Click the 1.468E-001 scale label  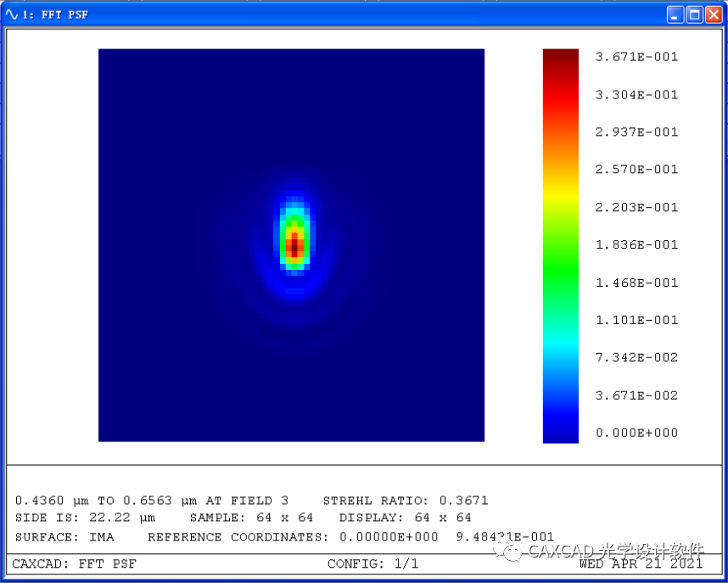tap(636, 283)
